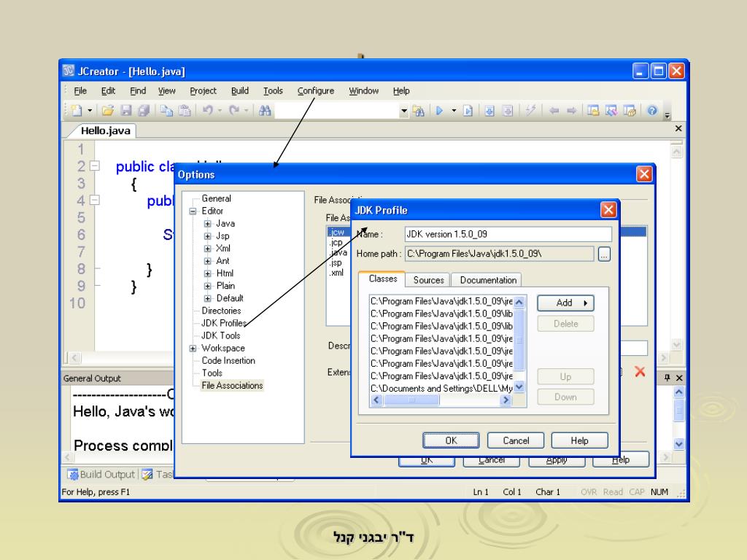Screen dimensions: 747x560
Task: Click the Navigate Forward arrow icon
Action: (x=571, y=111)
